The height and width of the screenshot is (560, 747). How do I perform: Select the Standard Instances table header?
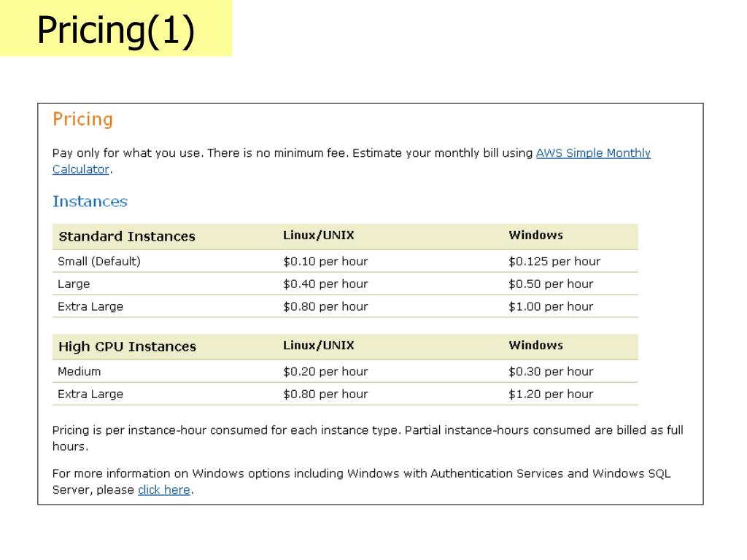click(x=127, y=237)
